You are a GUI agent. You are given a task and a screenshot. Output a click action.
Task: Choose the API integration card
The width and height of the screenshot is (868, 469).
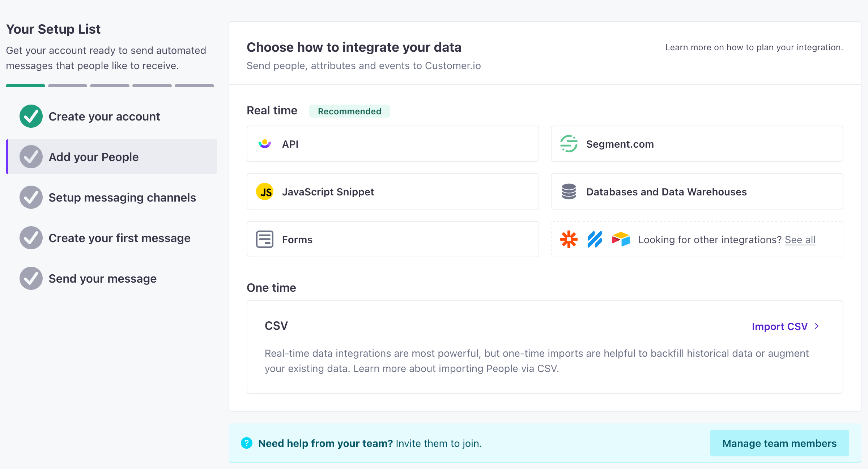(x=393, y=144)
